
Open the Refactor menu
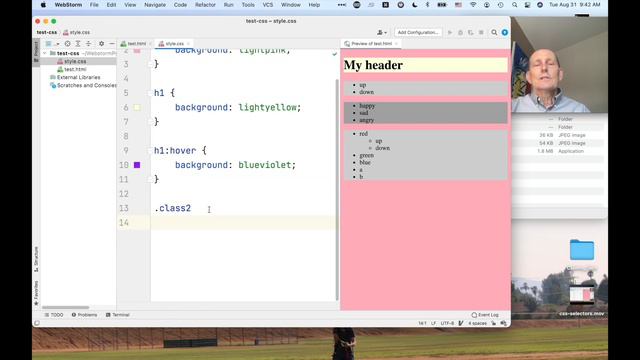205,5
